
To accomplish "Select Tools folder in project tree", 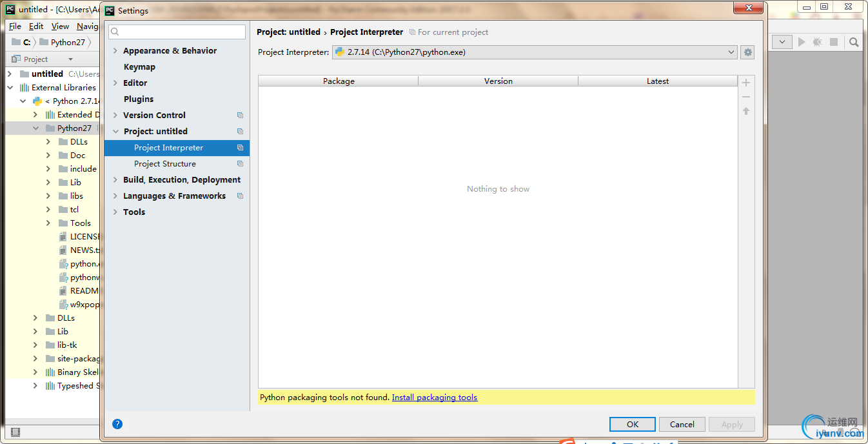I will pos(80,223).
